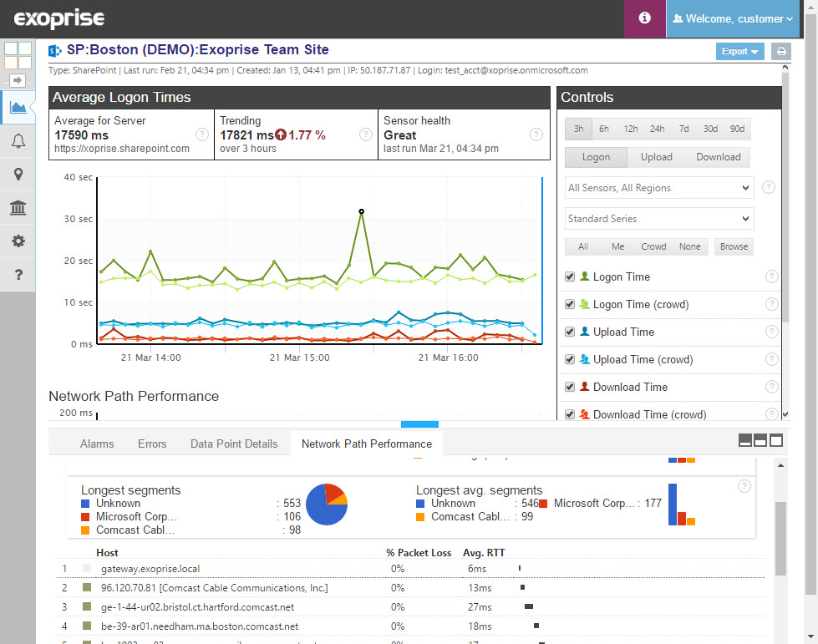Viewport: 818px width, 644px height.
Task: Click the sidebar expand arrow icon
Action: point(18,80)
